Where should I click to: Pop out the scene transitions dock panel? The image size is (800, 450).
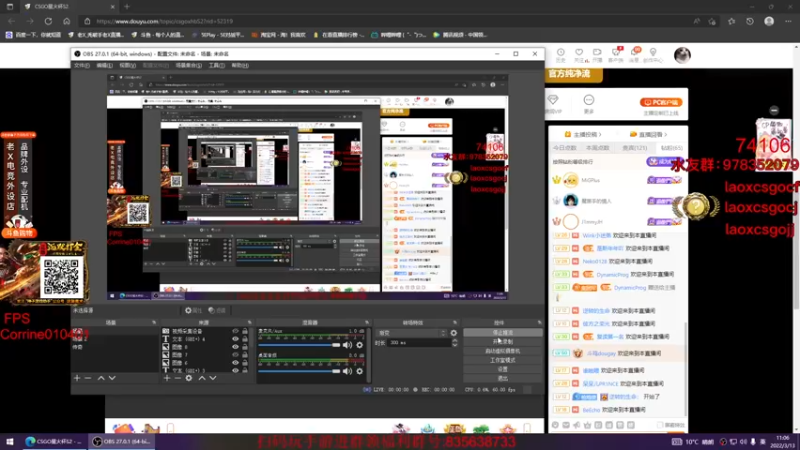point(455,322)
